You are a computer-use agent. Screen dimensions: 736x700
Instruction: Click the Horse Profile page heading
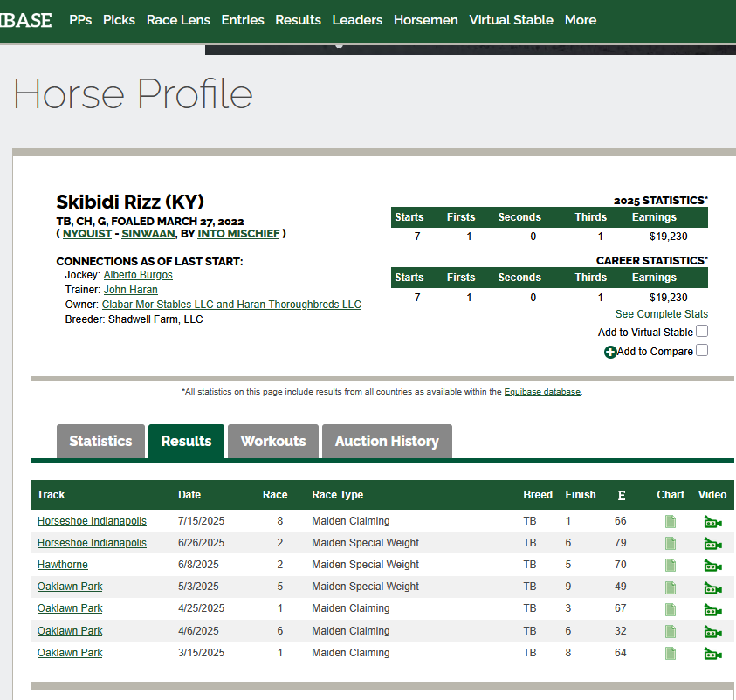coord(133,94)
